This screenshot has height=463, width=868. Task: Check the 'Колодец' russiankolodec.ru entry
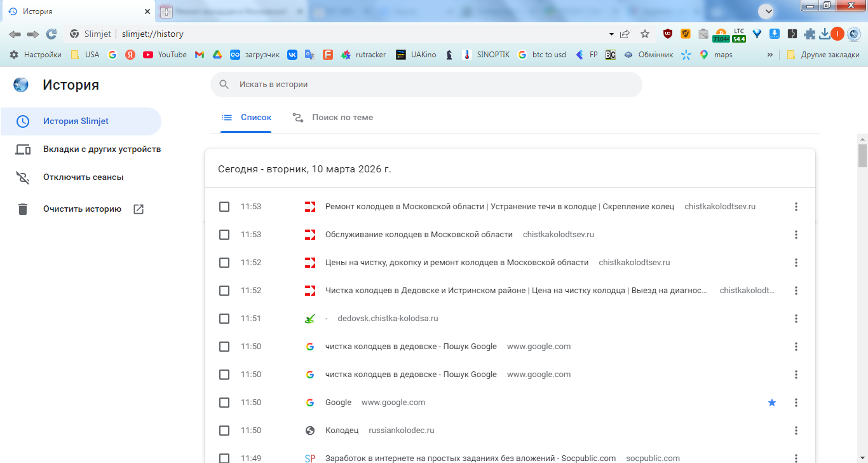(x=224, y=431)
